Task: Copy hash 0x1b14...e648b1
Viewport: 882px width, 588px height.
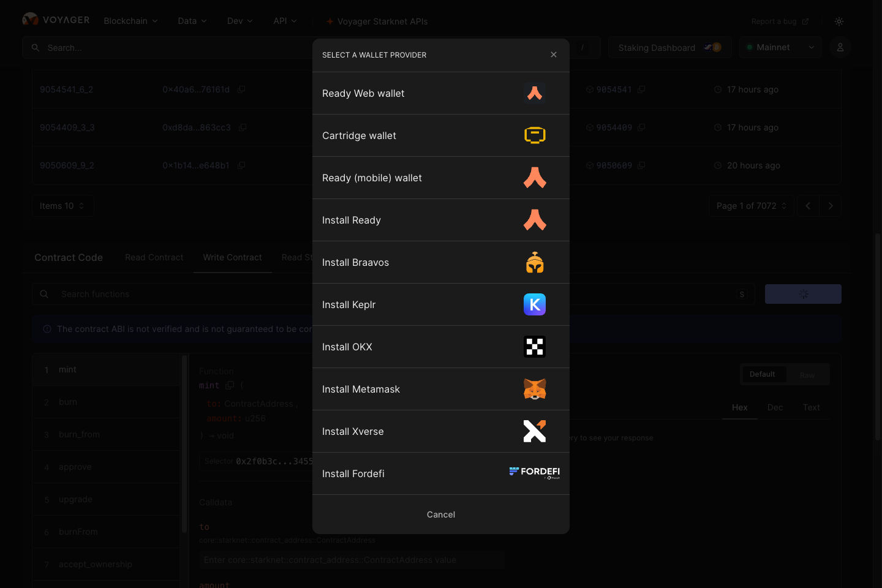Action: 241,165
